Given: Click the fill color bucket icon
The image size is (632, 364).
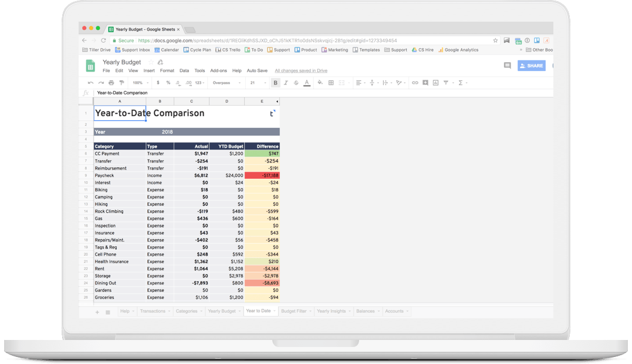Looking at the screenshot, I should 320,83.
